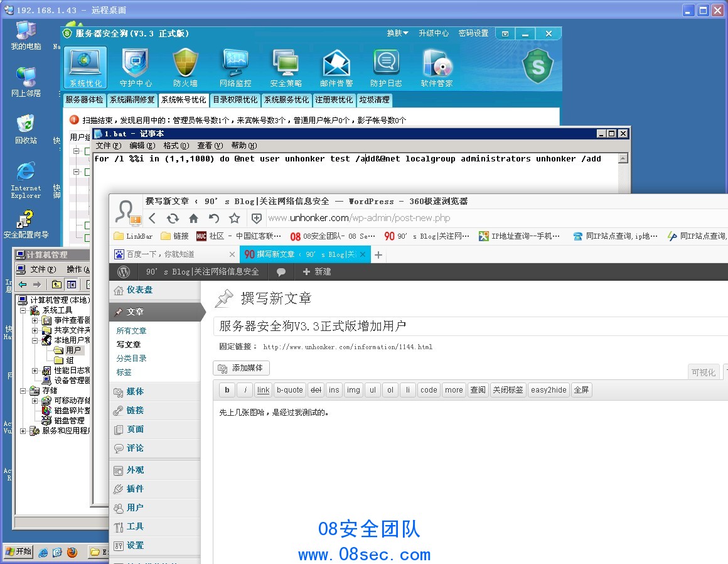Expand the 可移动存储 tree node
Screen dimensions: 728x564
tap(35, 401)
